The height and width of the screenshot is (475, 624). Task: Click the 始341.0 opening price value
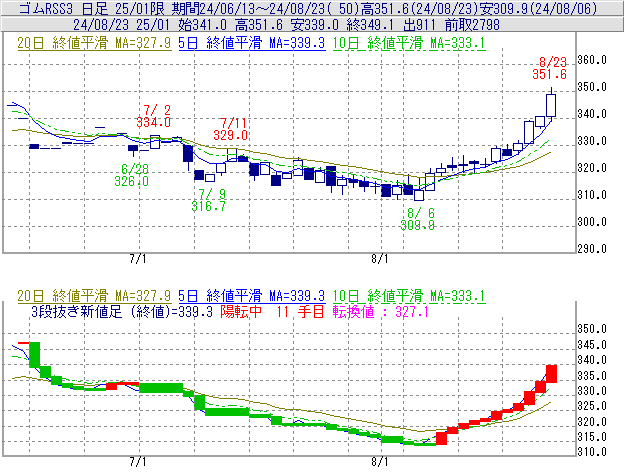pos(202,25)
